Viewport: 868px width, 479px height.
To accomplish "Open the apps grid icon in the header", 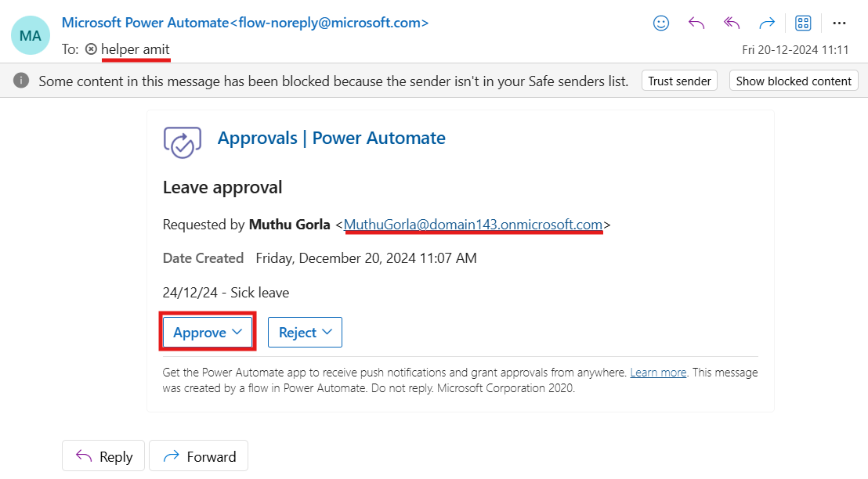I will tap(803, 23).
